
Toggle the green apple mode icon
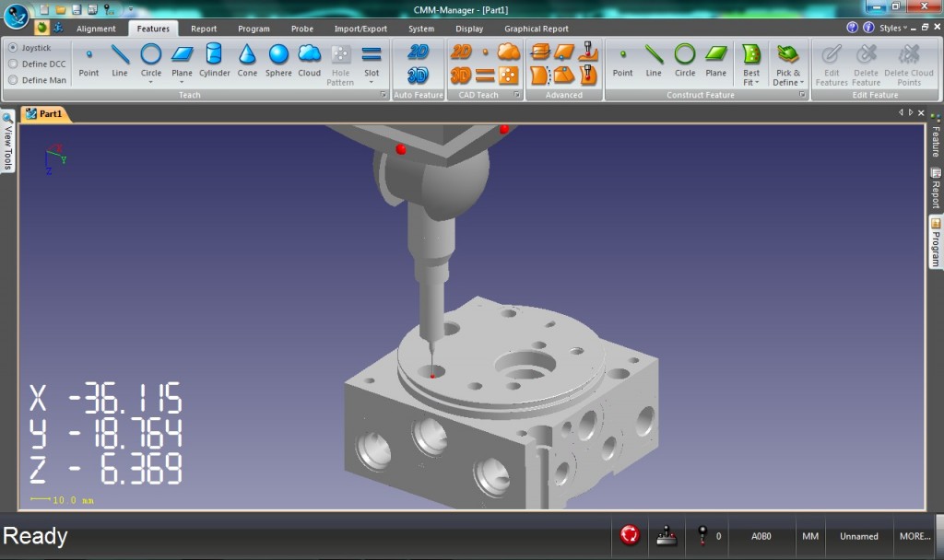tap(41, 28)
